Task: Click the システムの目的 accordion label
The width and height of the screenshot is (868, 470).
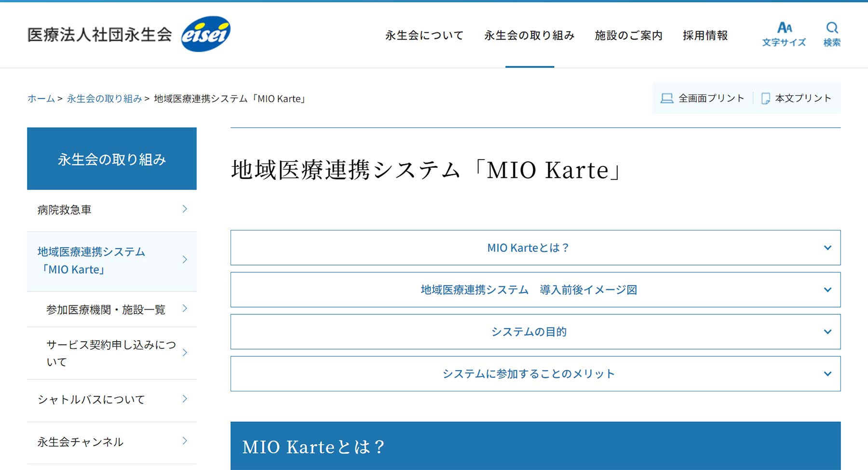Action: pyautogui.click(x=529, y=332)
